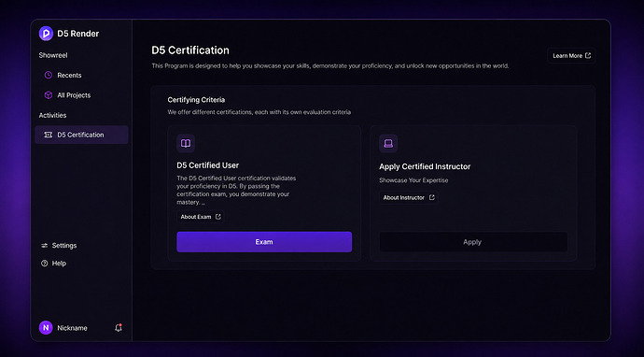Viewport: 644px width, 357px height.
Task: Click the Showreel section heading
Action: [x=53, y=55]
